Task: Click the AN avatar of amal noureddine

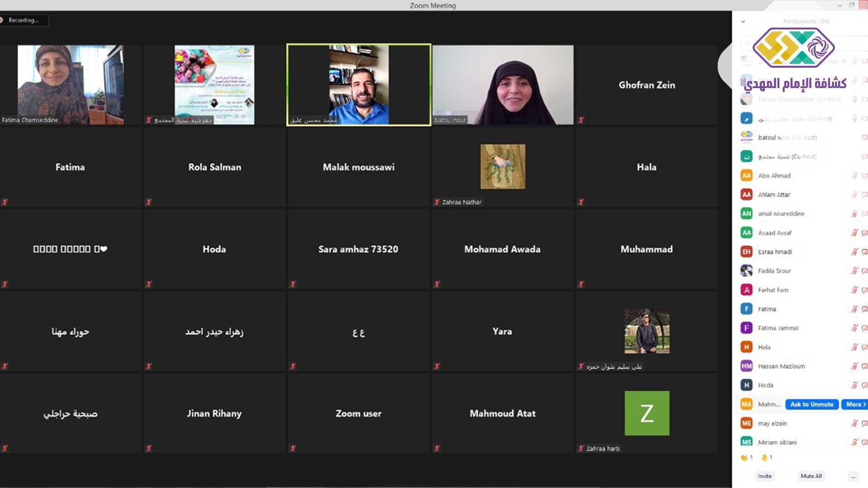Action: coord(746,214)
